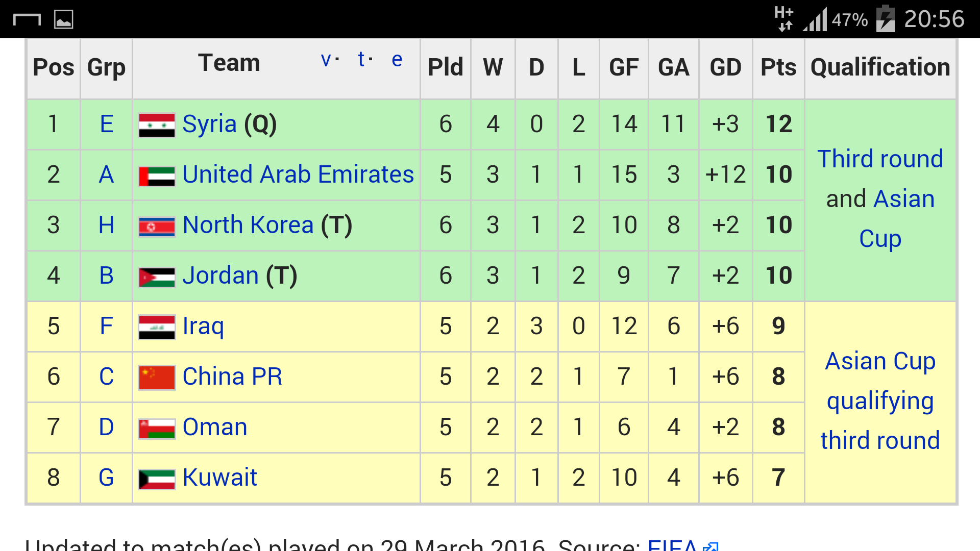
Task: Open Group G link in Kuwait row
Action: [x=106, y=478]
